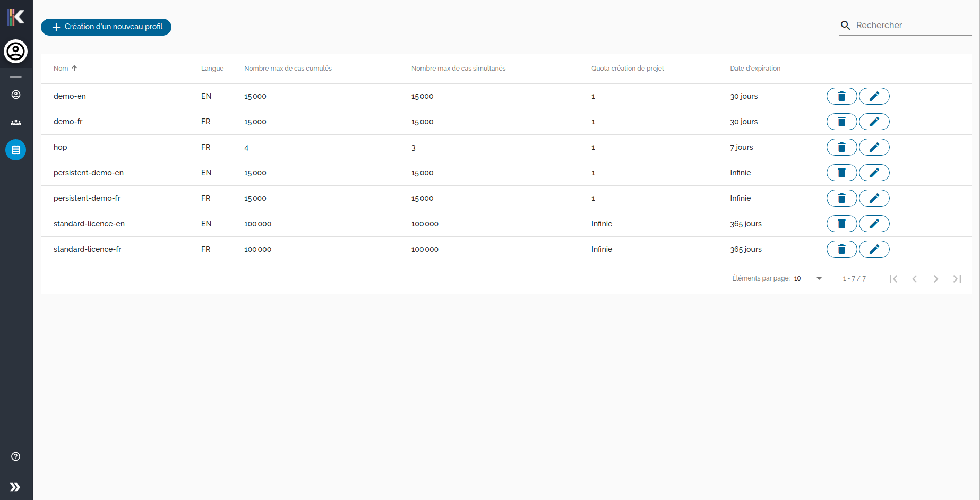Edit the demo-en profile via its pencil icon
Viewport: 980px width, 500px height.
[x=874, y=96]
